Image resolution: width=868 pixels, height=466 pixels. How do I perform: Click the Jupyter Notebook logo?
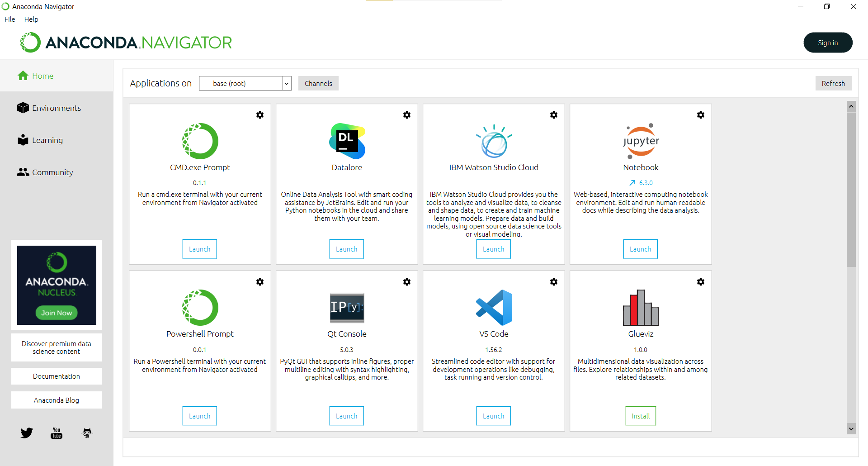641,141
